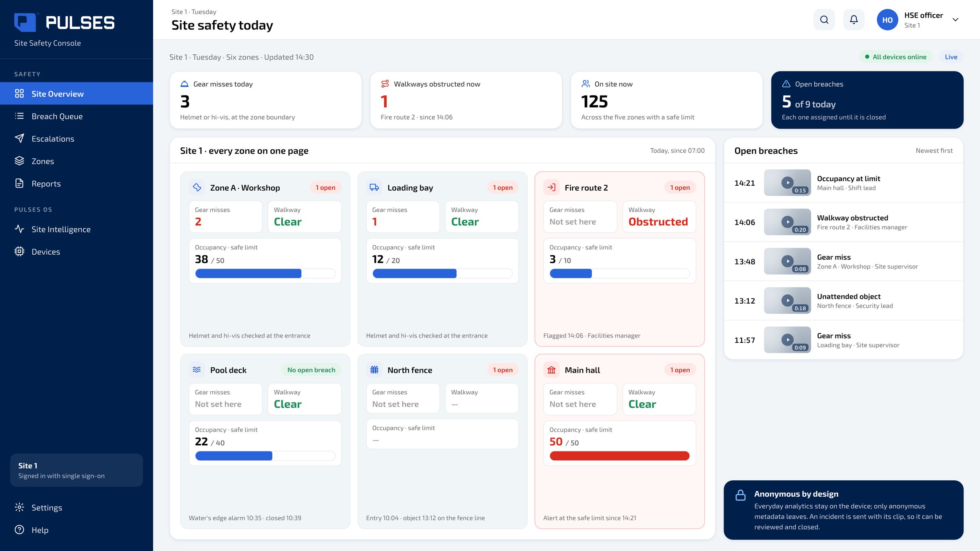
Task: Click the Loading bay truck icon
Action: pos(374,187)
